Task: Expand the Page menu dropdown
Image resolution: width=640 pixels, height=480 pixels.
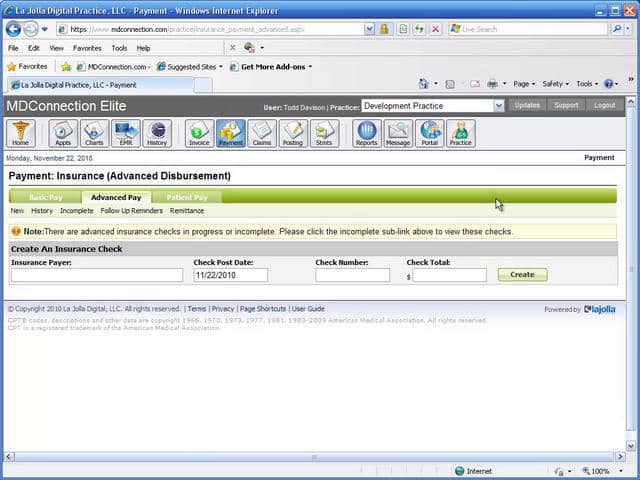Action: click(524, 84)
